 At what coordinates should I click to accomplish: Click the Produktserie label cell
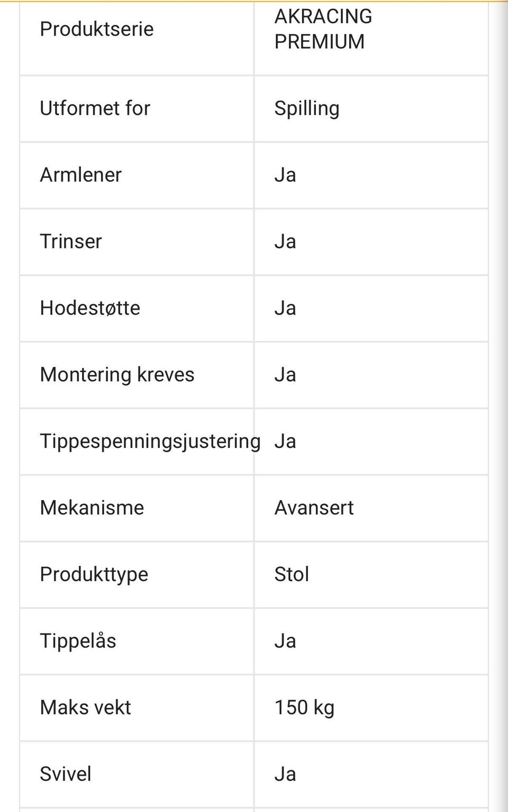(x=97, y=29)
